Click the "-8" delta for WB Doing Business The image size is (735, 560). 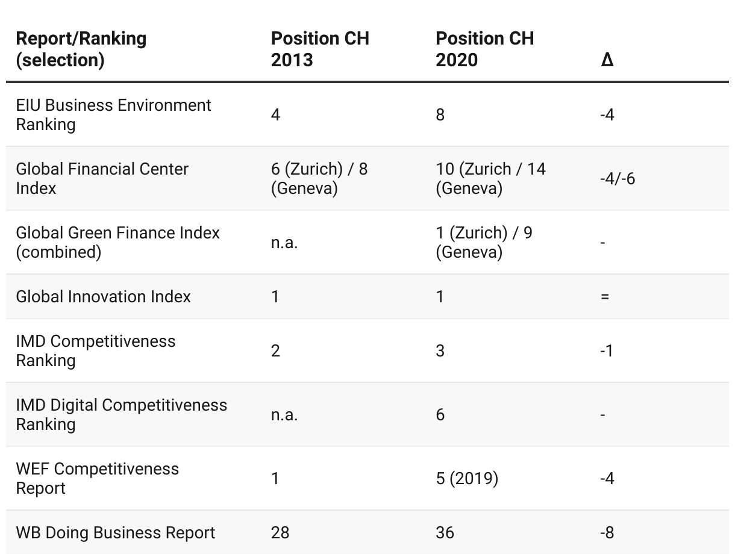[x=607, y=532]
